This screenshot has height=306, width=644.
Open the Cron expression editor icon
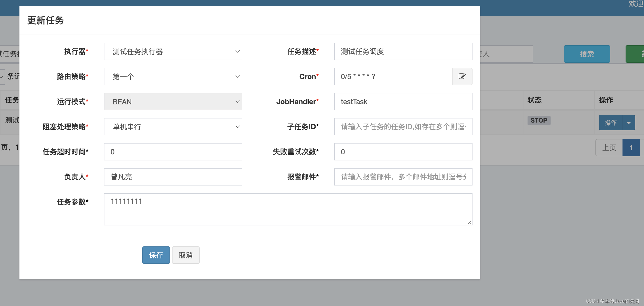(462, 76)
